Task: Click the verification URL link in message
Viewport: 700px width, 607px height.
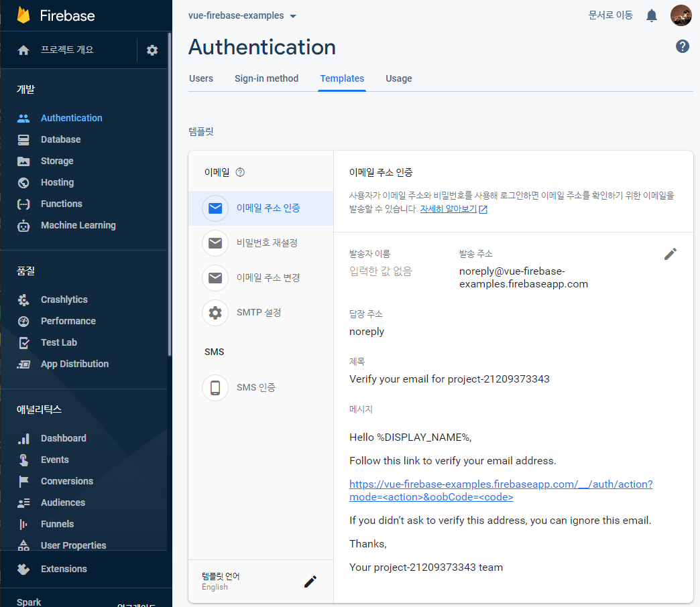Action: 501,490
